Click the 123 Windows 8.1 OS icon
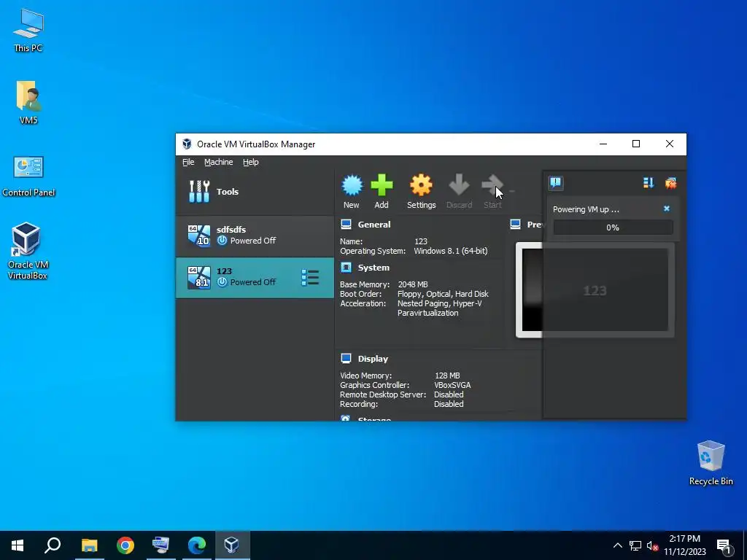Viewport: 747px width, 560px height. point(198,277)
